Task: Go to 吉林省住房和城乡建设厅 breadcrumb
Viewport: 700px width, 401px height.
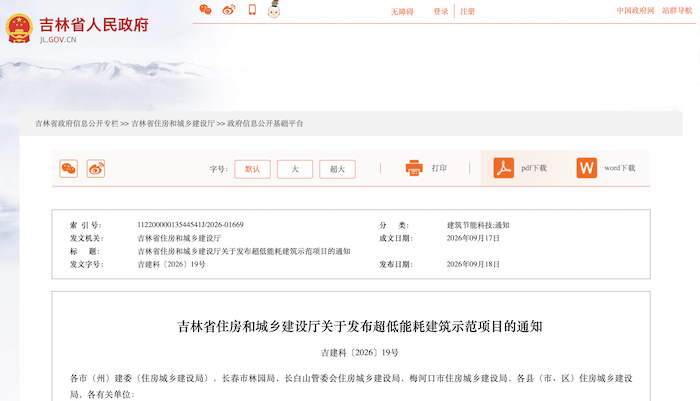Action: [173, 124]
